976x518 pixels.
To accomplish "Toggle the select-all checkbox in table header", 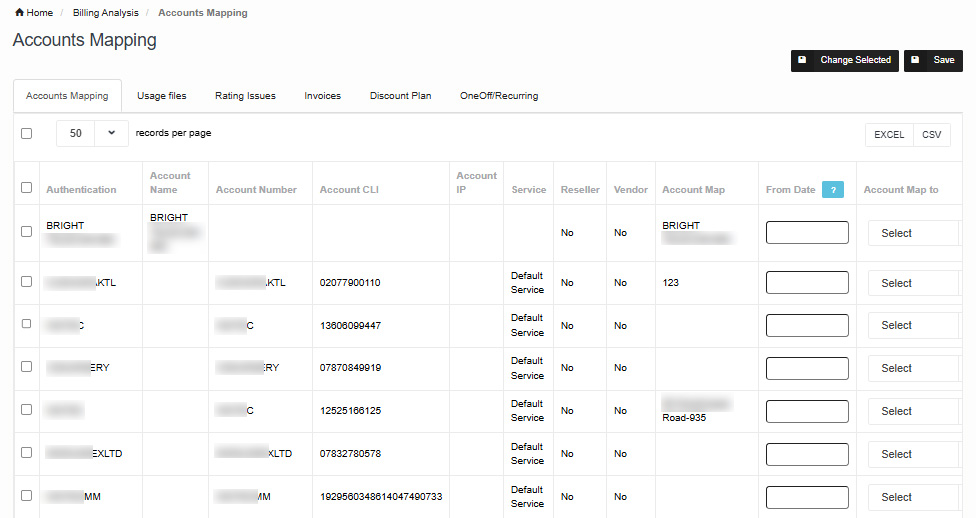I will 27,188.
